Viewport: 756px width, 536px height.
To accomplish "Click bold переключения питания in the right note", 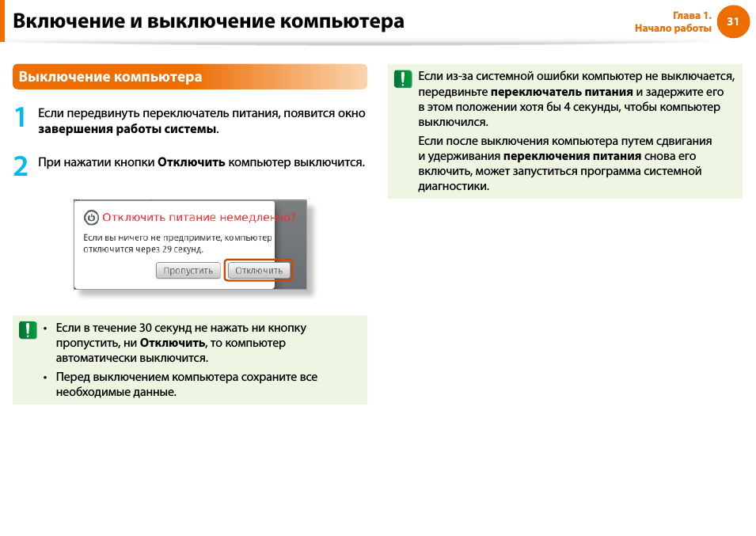I will (572, 156).
